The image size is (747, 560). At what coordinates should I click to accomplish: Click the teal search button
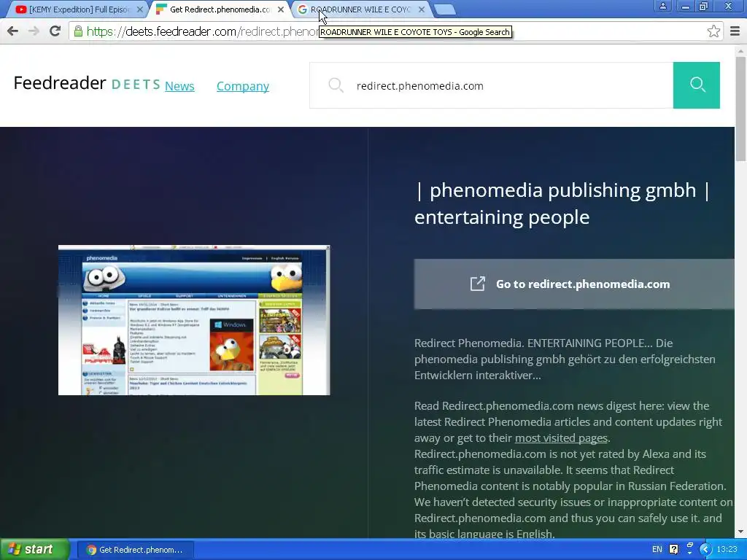point(697,85)
